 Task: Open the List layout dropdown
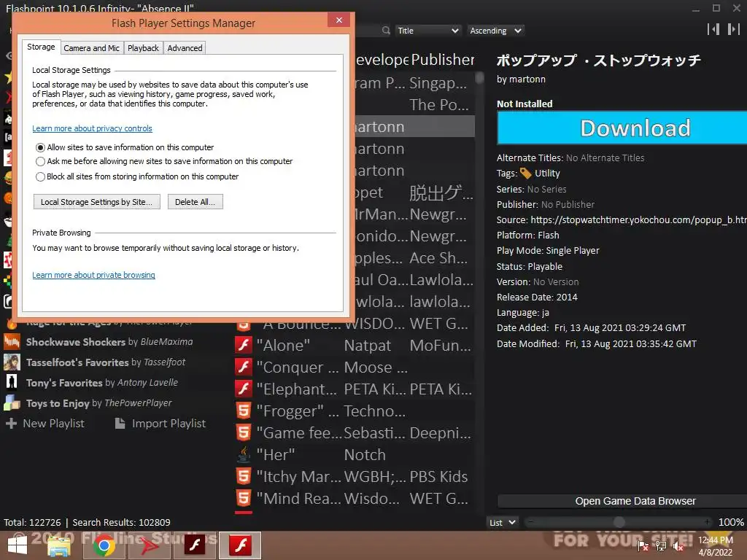[502, 522]
